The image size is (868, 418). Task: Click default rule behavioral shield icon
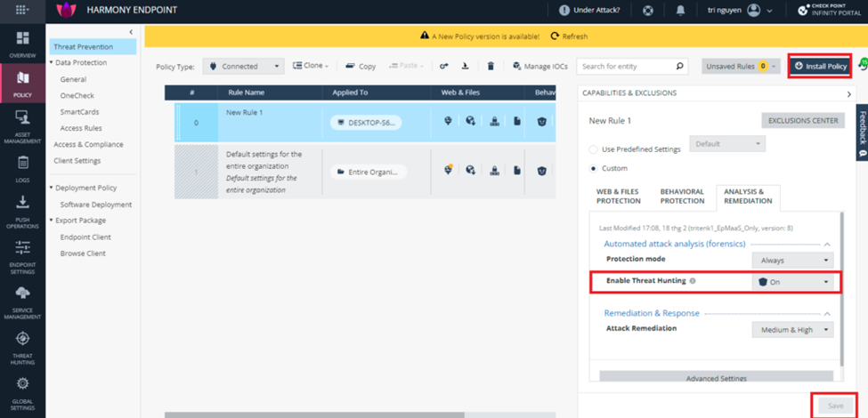(x=542, y=171)
